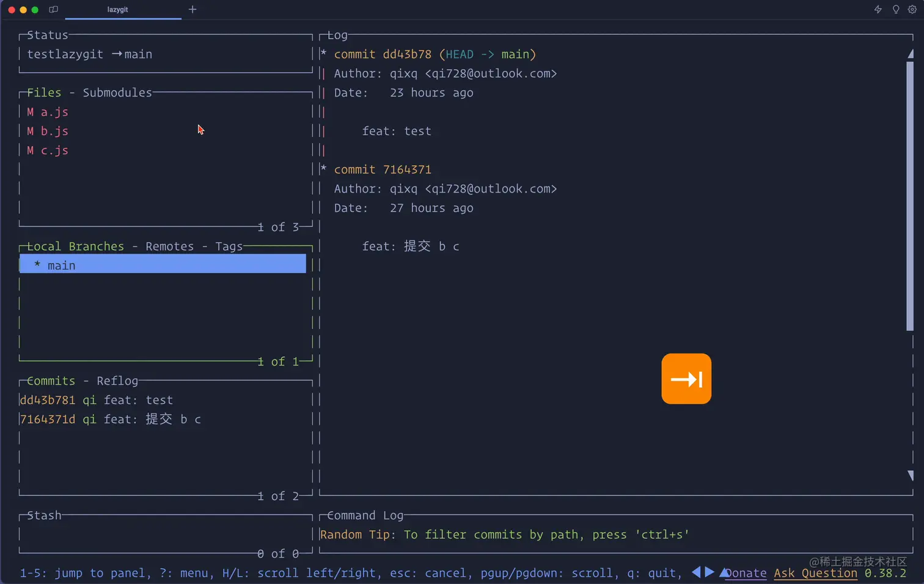The image size is (924, 584).
Task: Click the Author line under commit dd43b78
Action: [446, 73]
